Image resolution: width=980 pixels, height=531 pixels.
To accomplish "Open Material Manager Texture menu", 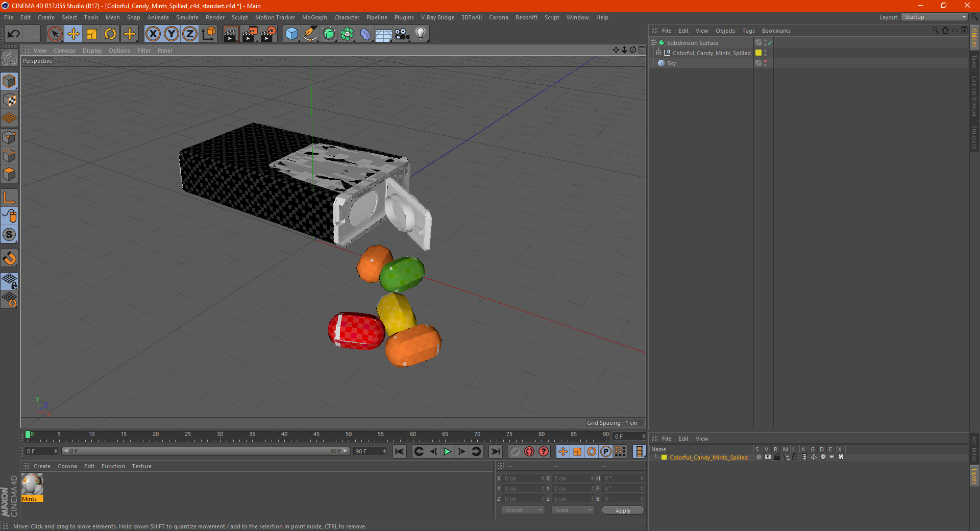I will tap(141, 466).
